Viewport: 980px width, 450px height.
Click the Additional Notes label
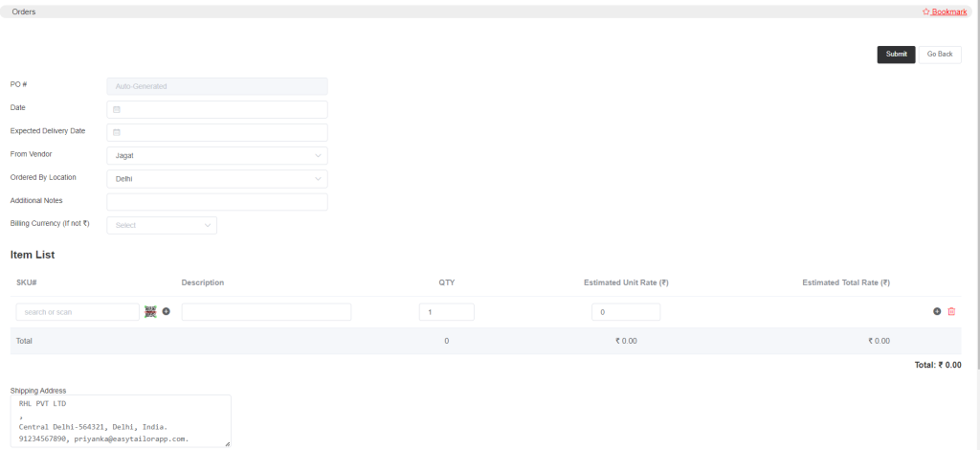(x=36, y=200)
